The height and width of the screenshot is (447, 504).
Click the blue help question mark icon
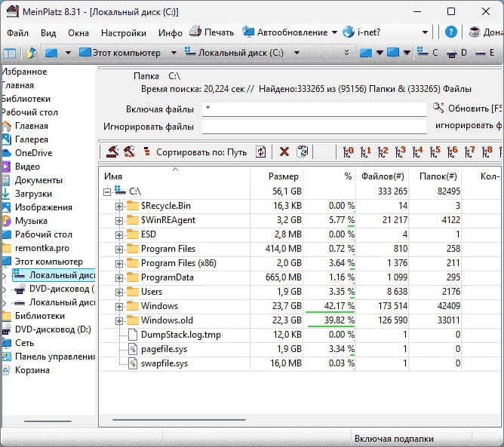[x=451, y=32]
